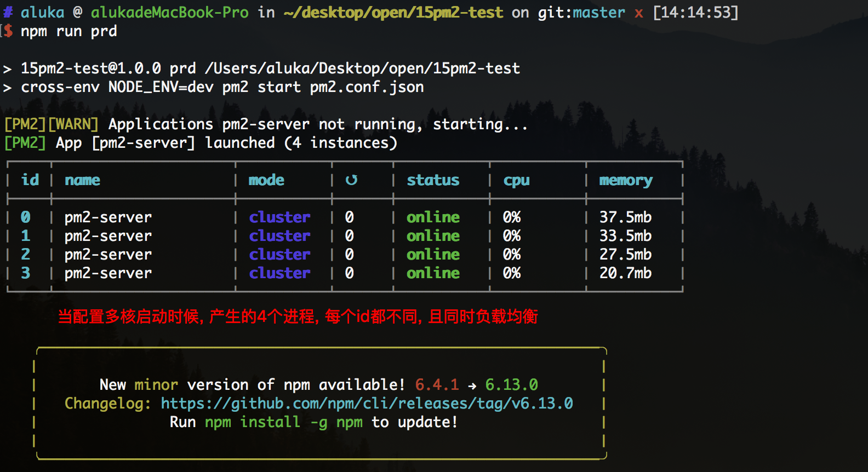This screenshot has width=868, height=472.
Task: Click the hostname alukadeMacBook-Pro
Action: coord(169,13)
